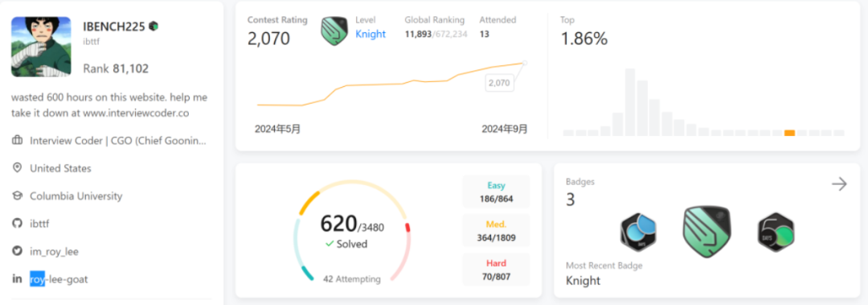Click the briefcase icon beside Interview Coder

17,141
